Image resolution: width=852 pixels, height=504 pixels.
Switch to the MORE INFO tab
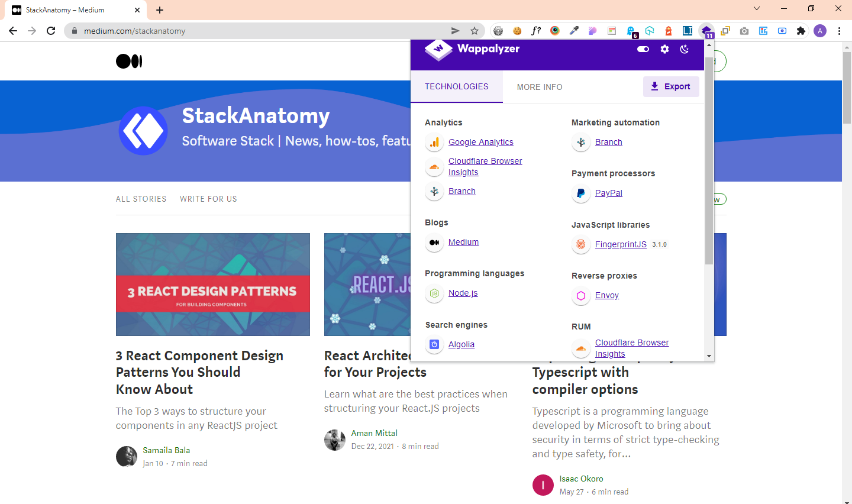[x=540, y=87]
